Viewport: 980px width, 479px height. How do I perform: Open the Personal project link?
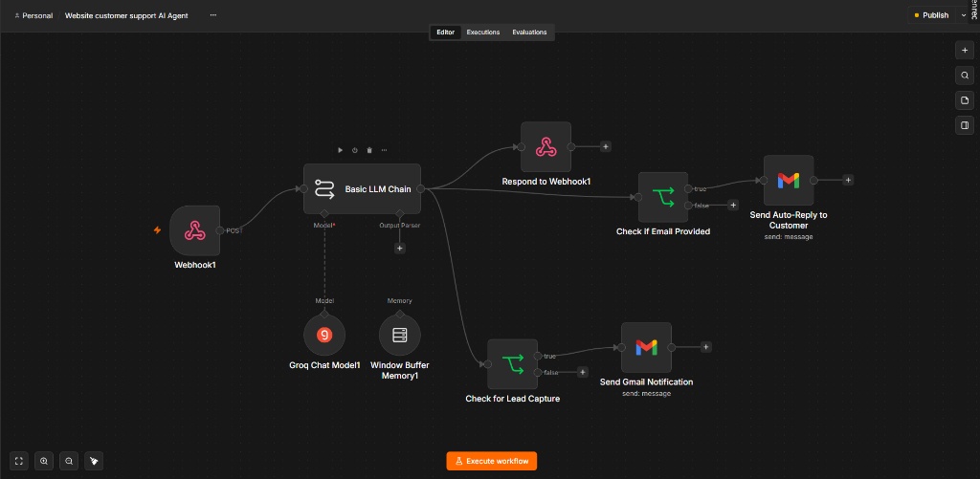33,15
